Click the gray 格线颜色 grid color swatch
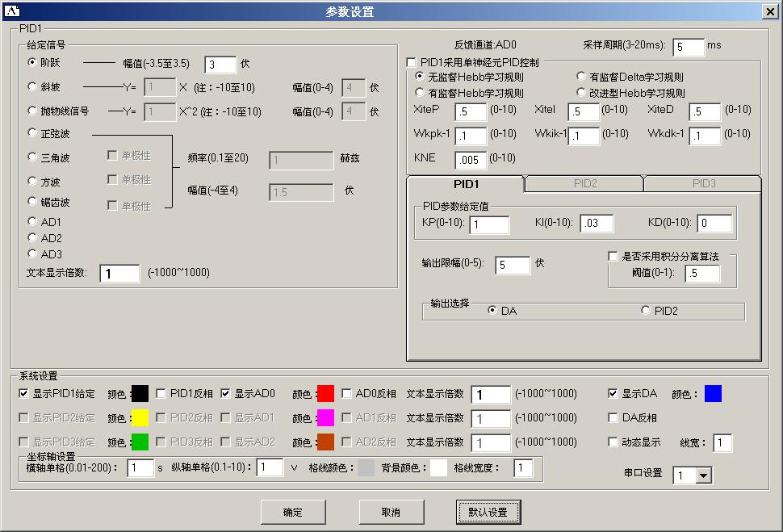Viewport: 783px width, 532px height. 366,467
